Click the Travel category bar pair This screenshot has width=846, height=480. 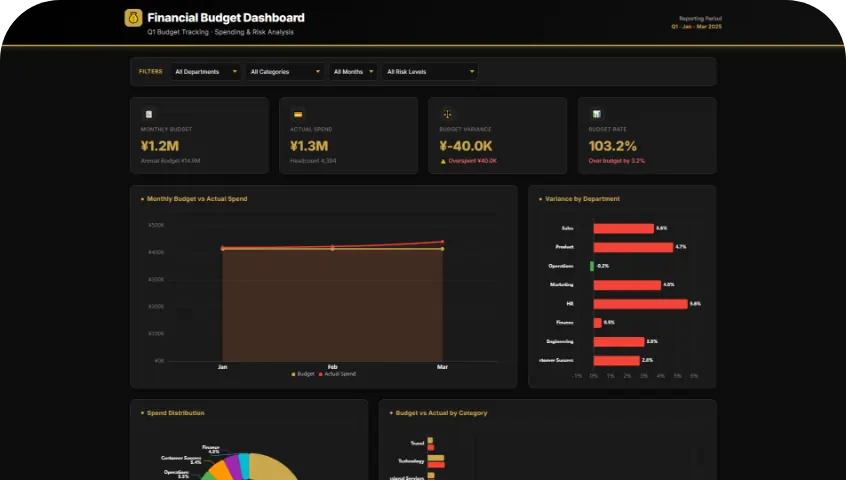point(431,444)
